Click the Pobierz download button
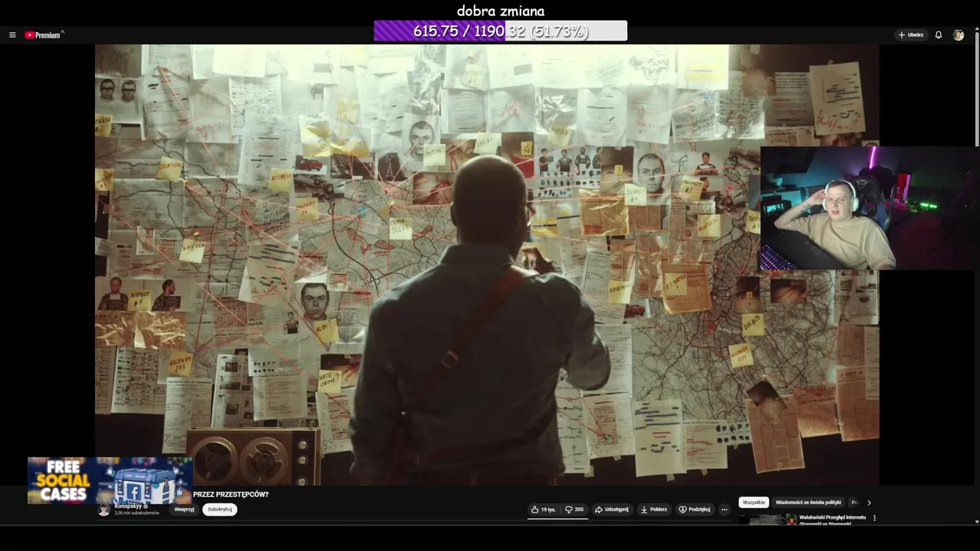The height and width of the screenshot is (551, 980). pos(654,510)
